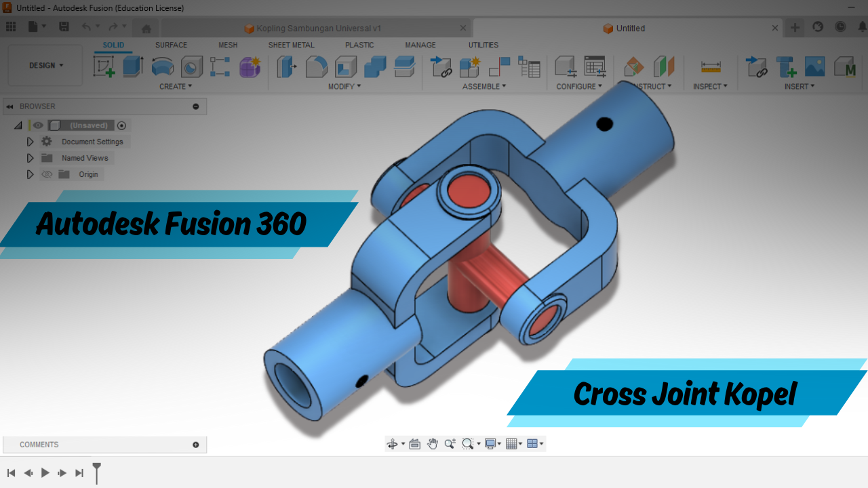
Task: Select the Measure tool
Action: pyautogui.click(x=711, y=66)
